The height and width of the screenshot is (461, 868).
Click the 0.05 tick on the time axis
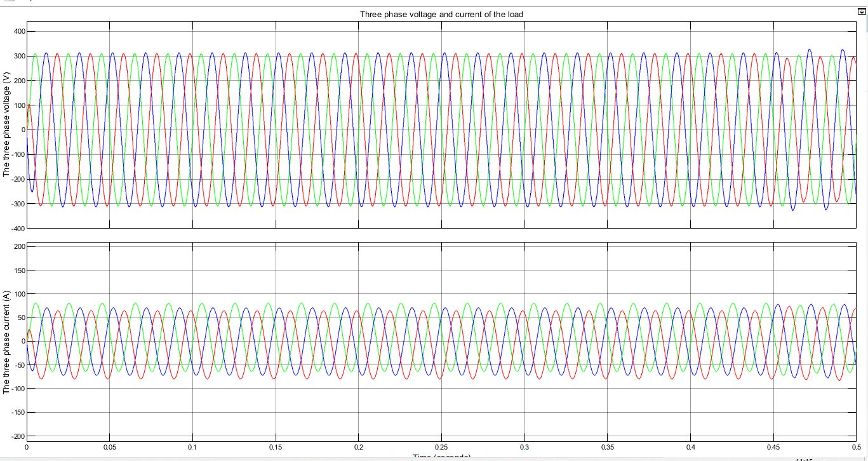pyautogui.click(x=109, y=448)
